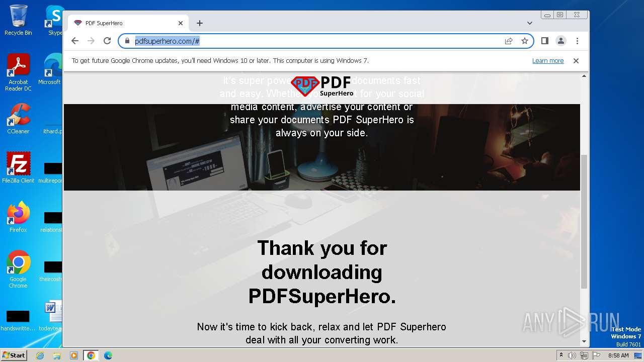Open CCleaner desktop shortcut
This screenshot has height=362, width=644.
pos(18,119)
